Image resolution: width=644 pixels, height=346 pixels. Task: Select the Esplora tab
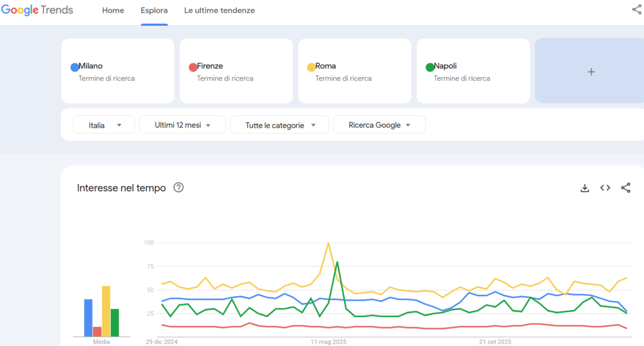coord(154,11)
